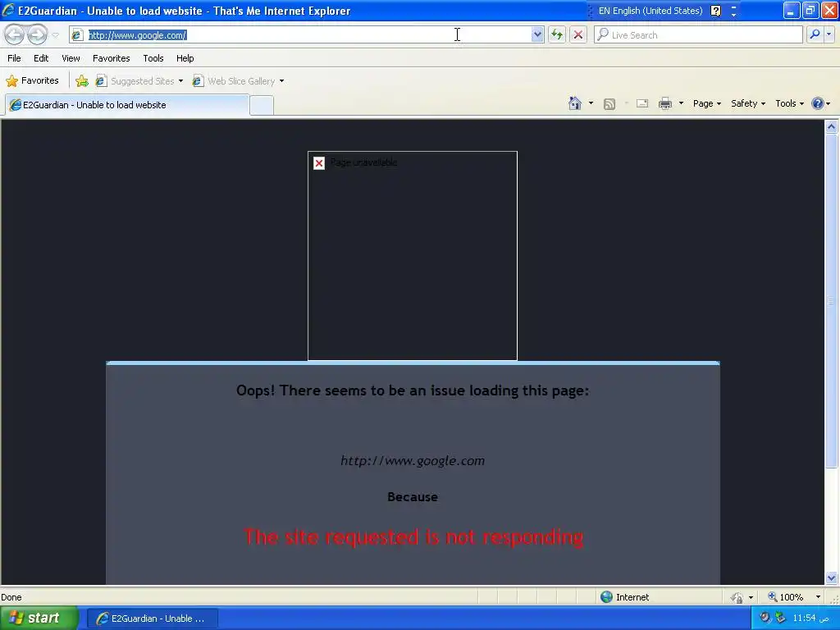Click the page icon in the address bar
840x630 pixels.
[77, 34]
